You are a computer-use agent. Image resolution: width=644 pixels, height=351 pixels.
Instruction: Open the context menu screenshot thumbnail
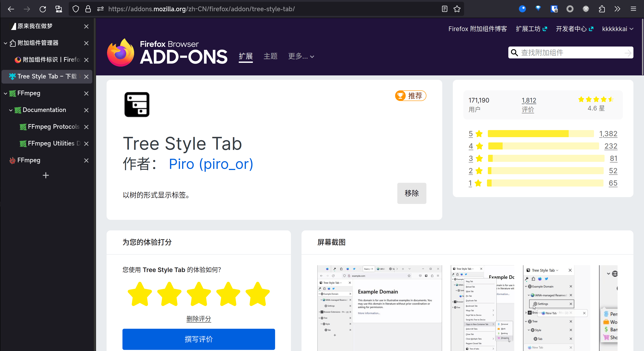point(482,308)
